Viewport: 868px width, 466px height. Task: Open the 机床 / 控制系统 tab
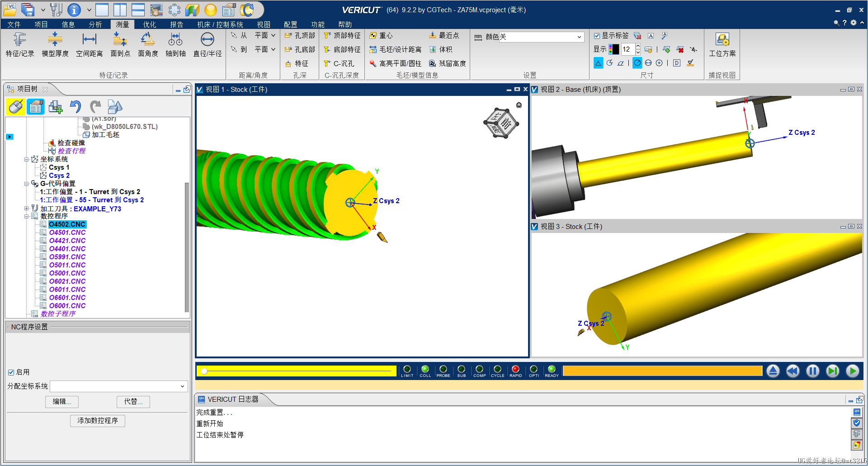pyautogui.click(x=220, y=24)
